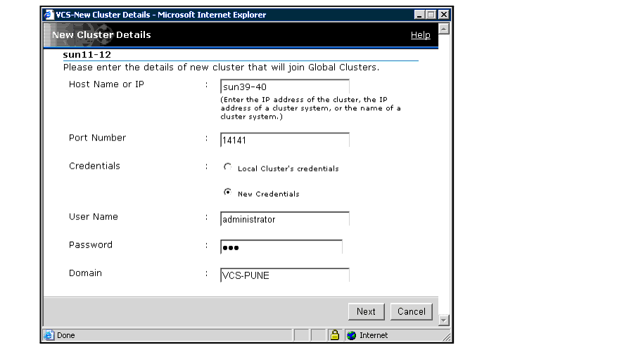Click the page icon beside Done status
This screenshot has height=364, width=629.
coord(49,335)
